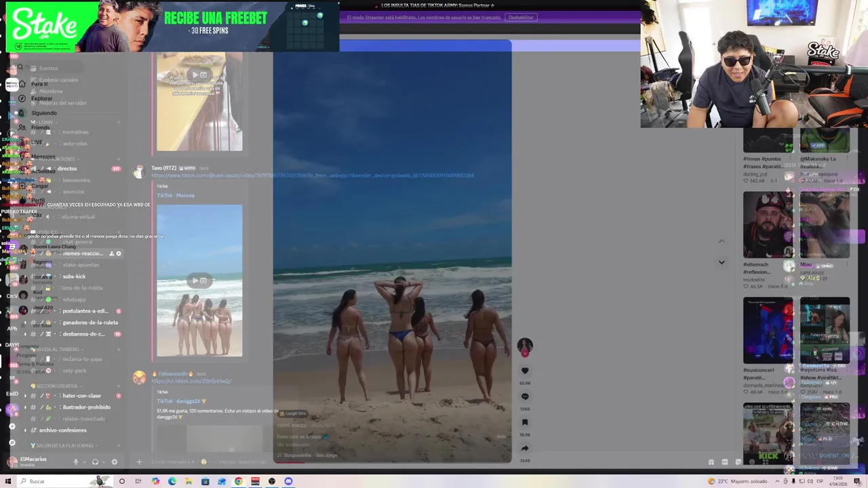Open Windows Start menu
This screenshot has height=488, width=868.
pos(7,481)
